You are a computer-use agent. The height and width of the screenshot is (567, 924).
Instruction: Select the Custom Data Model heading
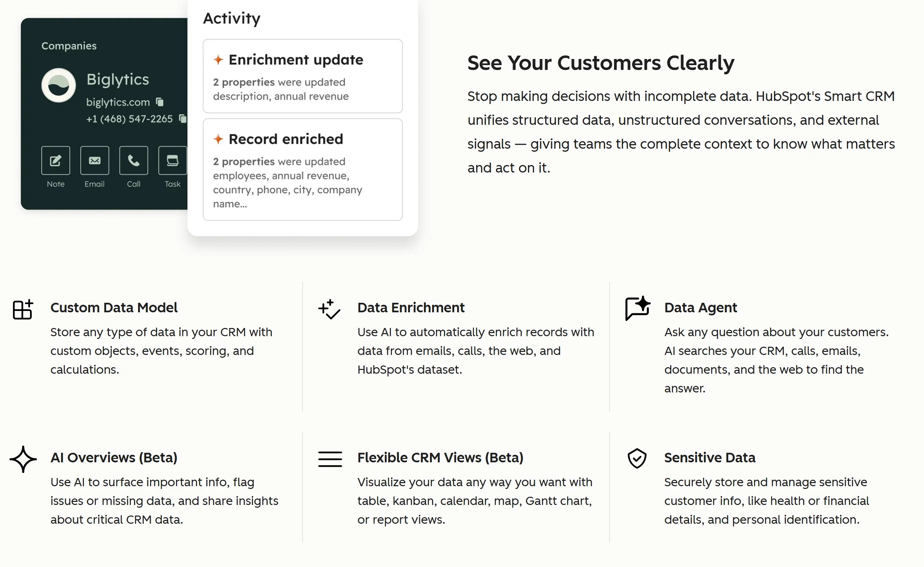click(114, 308)
